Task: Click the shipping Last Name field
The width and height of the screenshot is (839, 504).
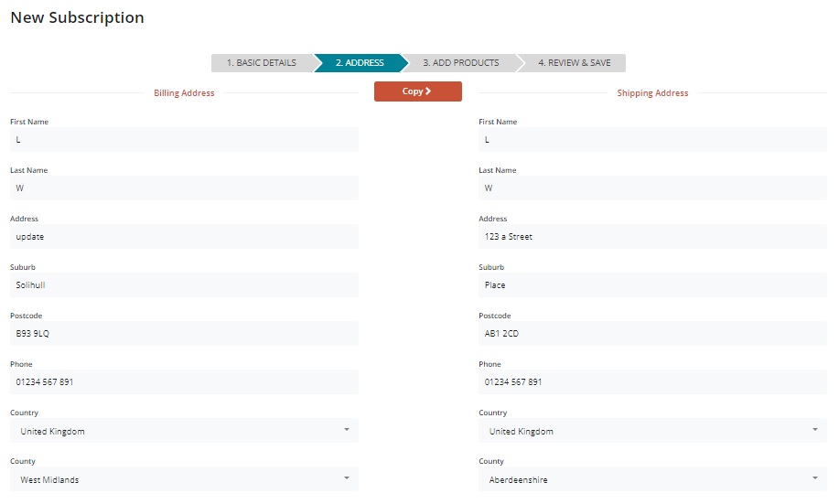Action: tap(652, 188)
